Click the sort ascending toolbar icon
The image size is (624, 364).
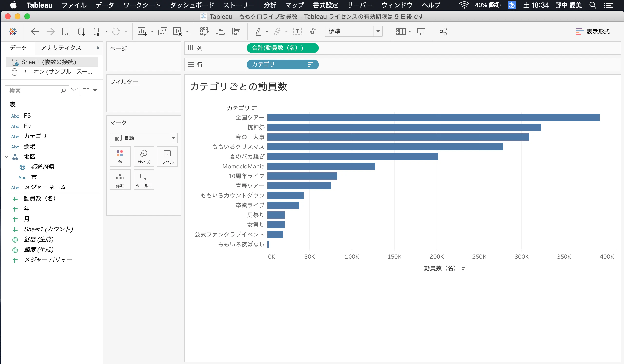220,31
